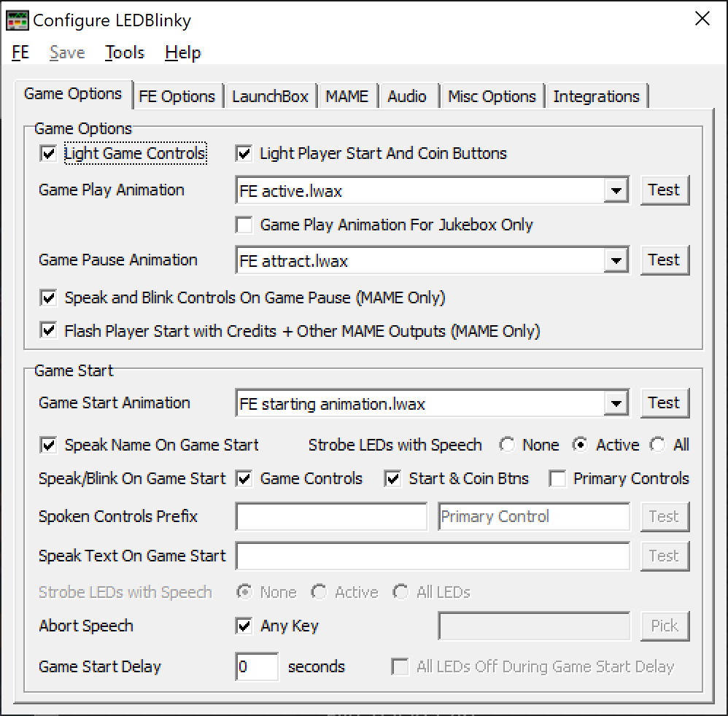Switch to the Integrations tab
Screen dimensions: 728x716
click(597, 96)
